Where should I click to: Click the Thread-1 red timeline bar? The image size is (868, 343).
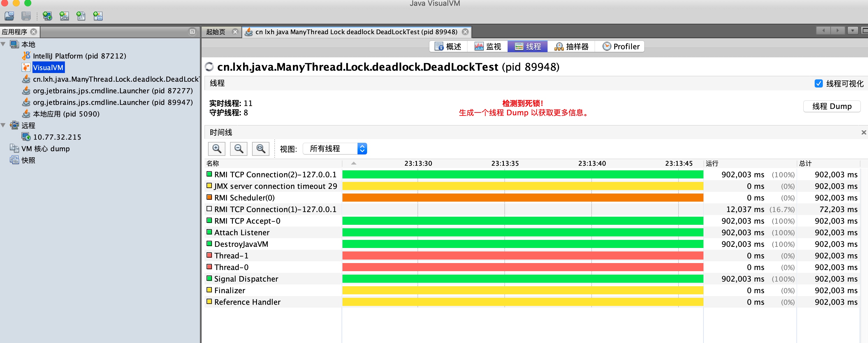point(522,256)
